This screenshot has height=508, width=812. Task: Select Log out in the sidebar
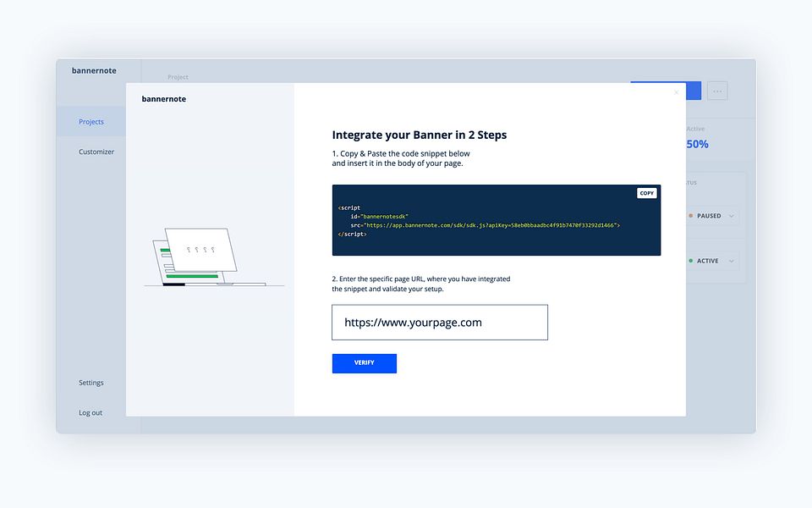(x=91, y=412)
